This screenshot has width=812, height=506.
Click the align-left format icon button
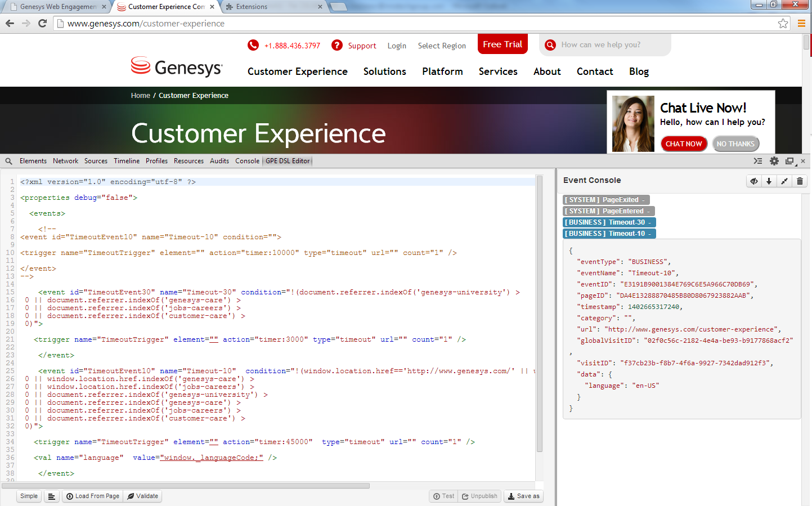[52, 496]
